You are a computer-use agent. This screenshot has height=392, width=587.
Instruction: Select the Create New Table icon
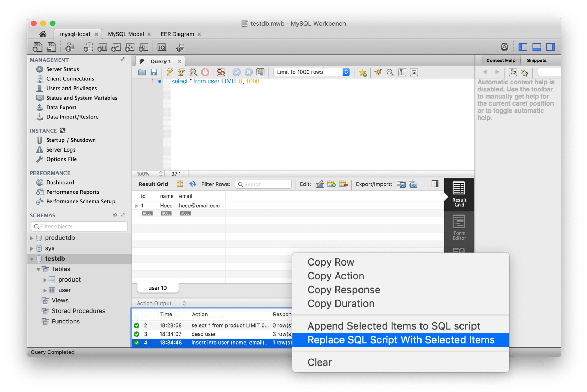tap(102, 47)
